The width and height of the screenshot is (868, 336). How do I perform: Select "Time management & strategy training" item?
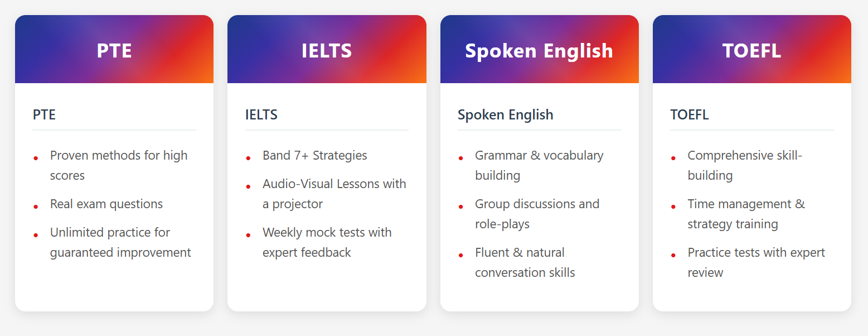[x=746, y=214]
